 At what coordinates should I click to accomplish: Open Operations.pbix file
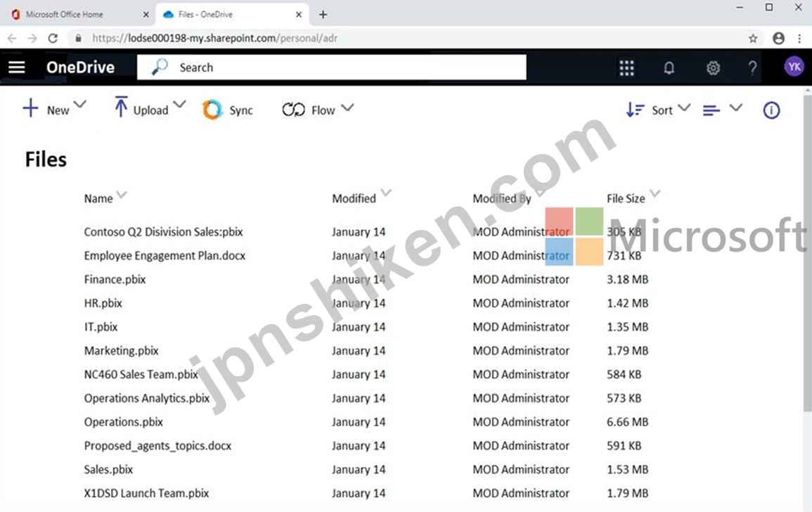[x=123, y=422]
